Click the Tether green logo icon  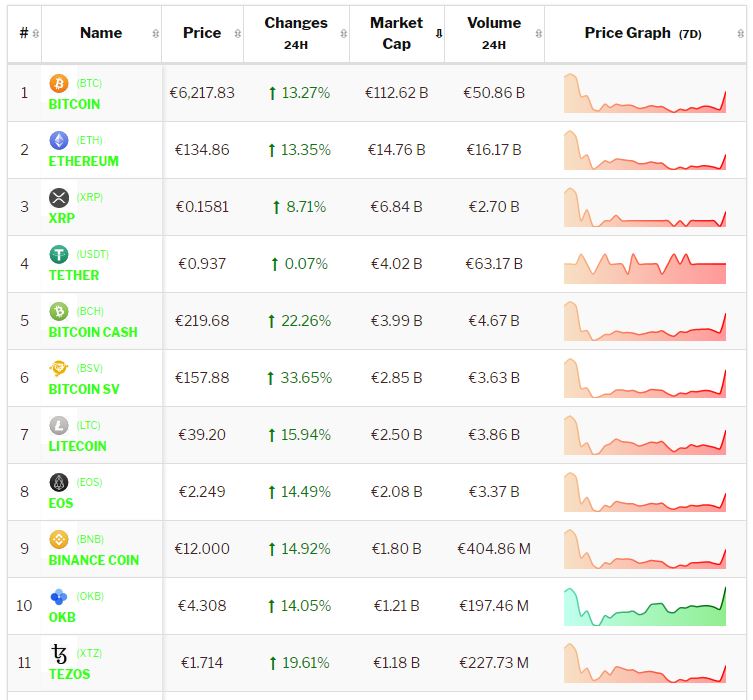[x=58, y=254]
